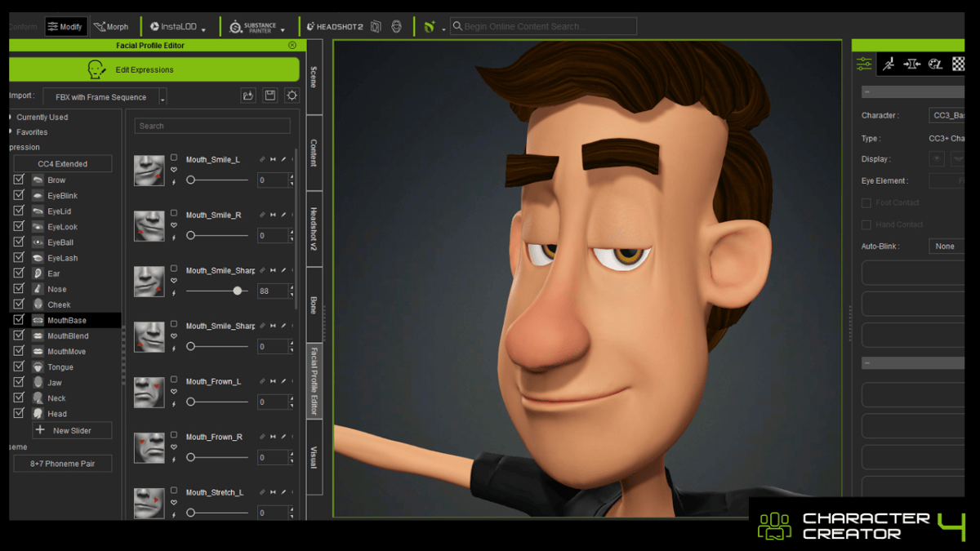Click the Headshot 2 toolbar icon
Viewport: 980px width, 551px height.
335,27
